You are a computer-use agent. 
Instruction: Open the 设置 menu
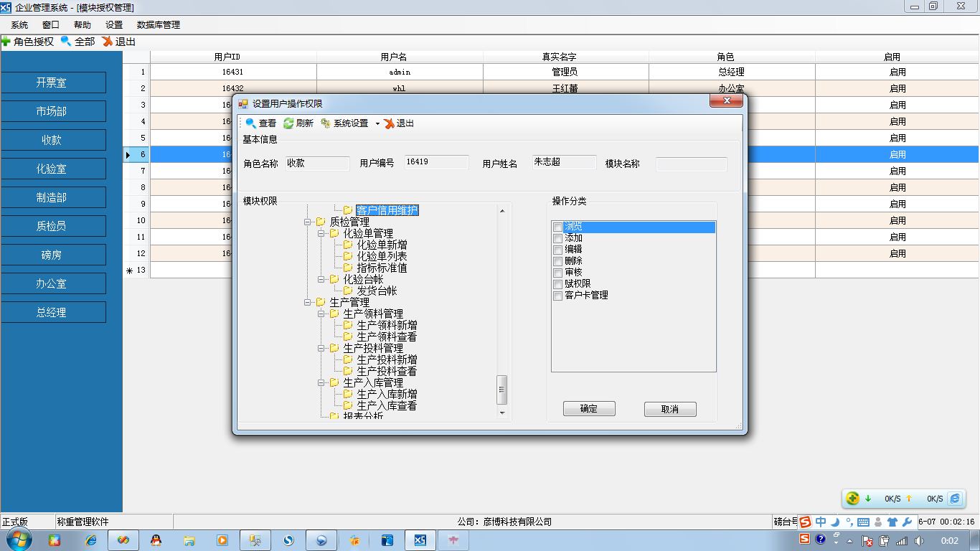[x=114, y=25]
